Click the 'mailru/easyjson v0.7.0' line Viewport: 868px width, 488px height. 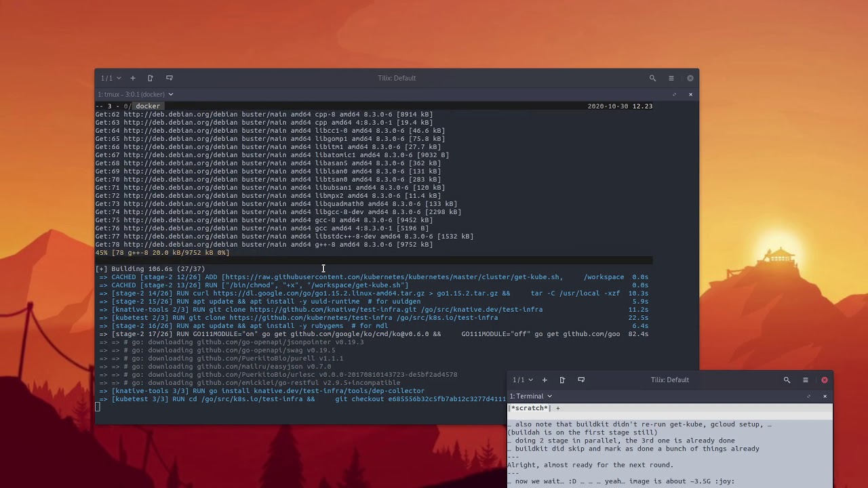tap(215, 367)
